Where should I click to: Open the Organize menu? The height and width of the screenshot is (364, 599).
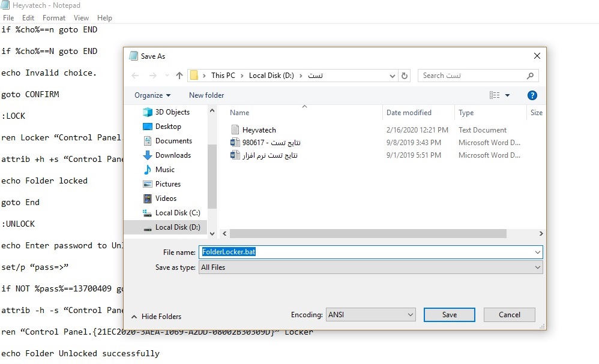coord(152,95)
